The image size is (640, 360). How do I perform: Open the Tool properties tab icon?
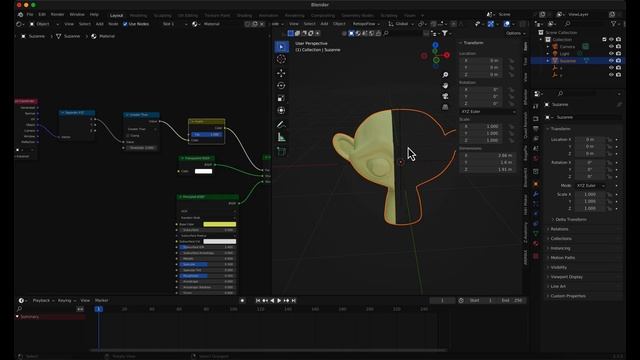536,107
